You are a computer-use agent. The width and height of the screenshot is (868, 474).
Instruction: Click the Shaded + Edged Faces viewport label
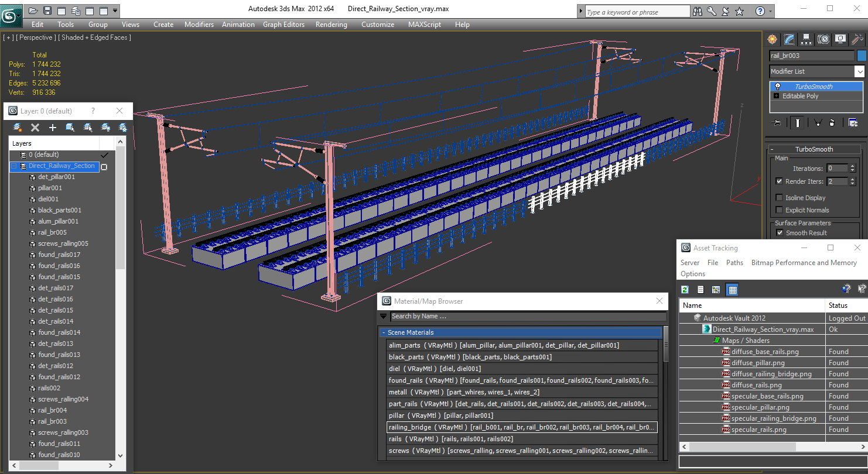click(x=94, y=37)
